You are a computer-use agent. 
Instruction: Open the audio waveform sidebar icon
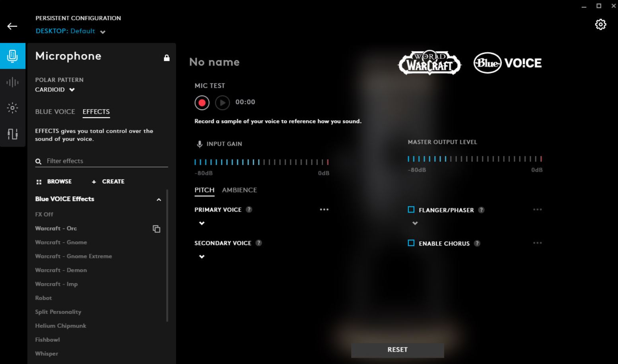(13, 82)
